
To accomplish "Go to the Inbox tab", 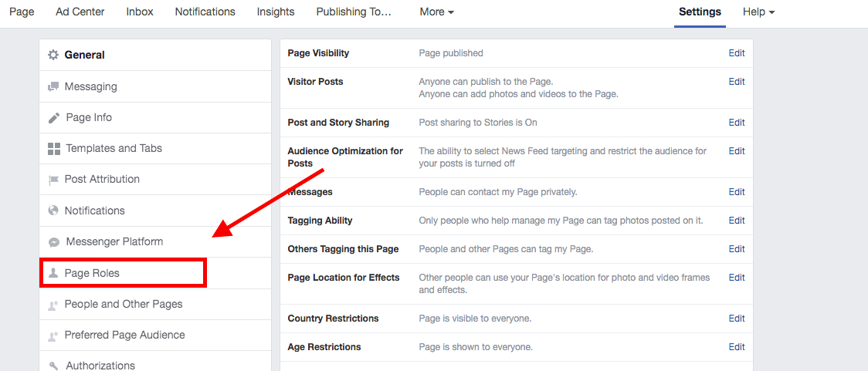I will click(140, 12).
